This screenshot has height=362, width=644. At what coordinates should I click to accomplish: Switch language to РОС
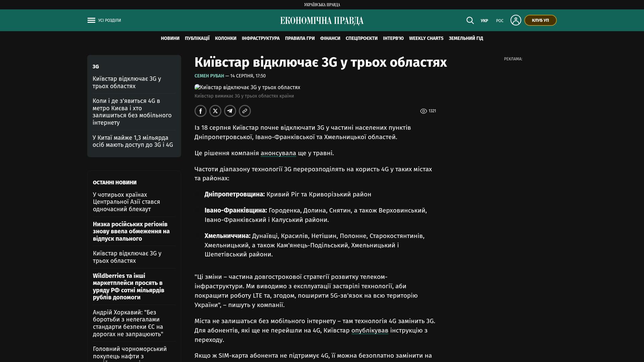(x=500, y=21)
